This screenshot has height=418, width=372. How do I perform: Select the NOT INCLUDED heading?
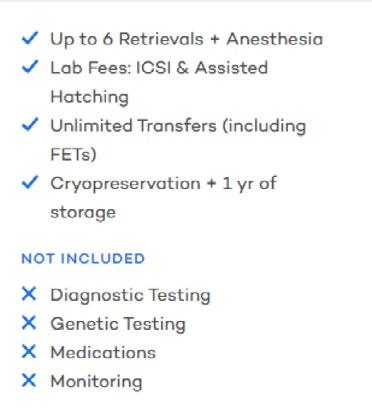83,259
